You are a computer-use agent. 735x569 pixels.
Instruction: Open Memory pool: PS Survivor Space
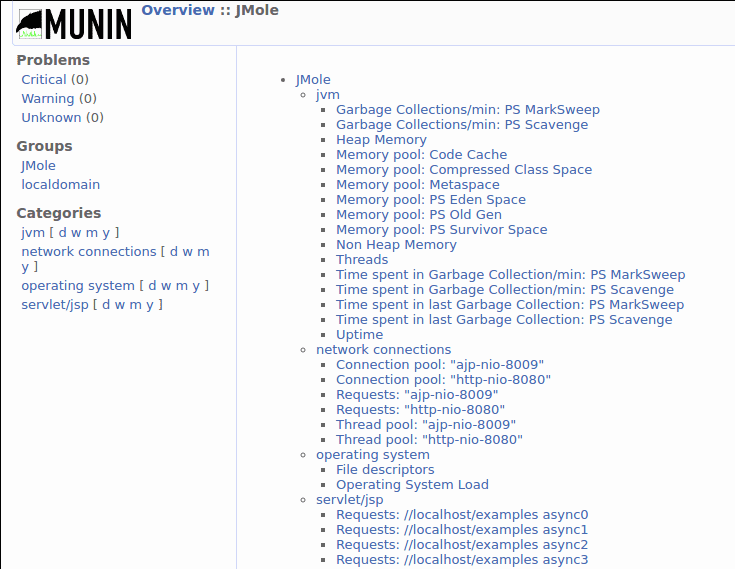tap(442, 230)
